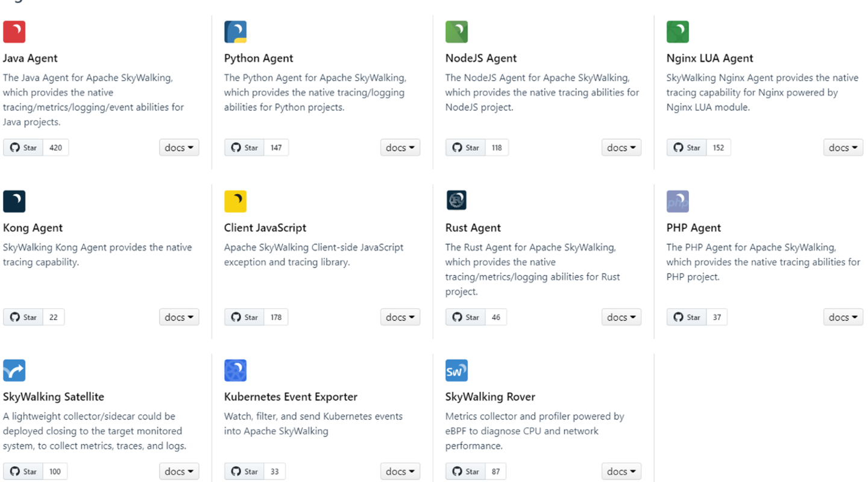868x482 pixels.
Task: Star the Rust Agent repository
Action: coord(465,317)
